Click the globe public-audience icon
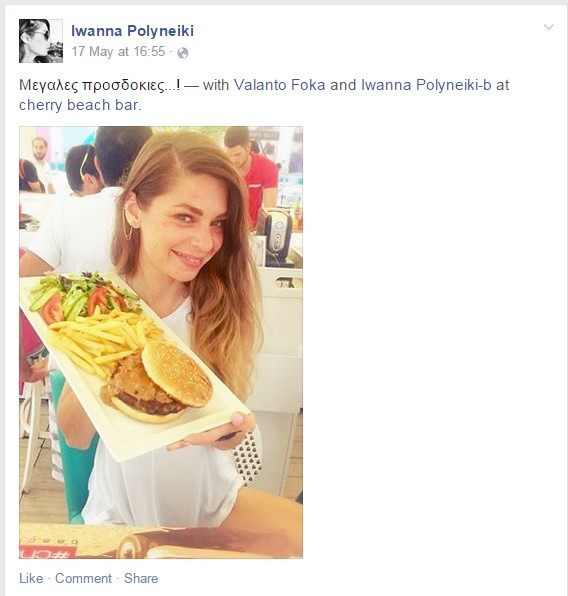The image size is (568, 596). coord(182,53)
